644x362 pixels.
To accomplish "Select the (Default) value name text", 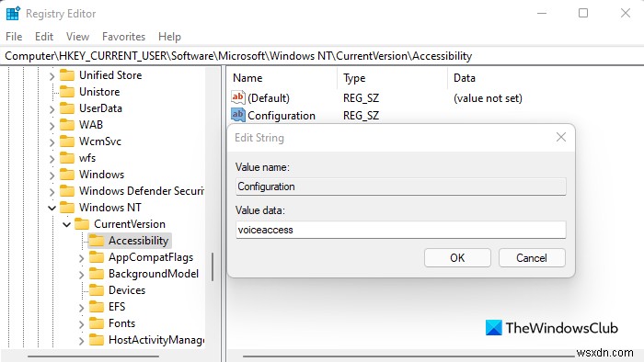I will pos(269,98).
